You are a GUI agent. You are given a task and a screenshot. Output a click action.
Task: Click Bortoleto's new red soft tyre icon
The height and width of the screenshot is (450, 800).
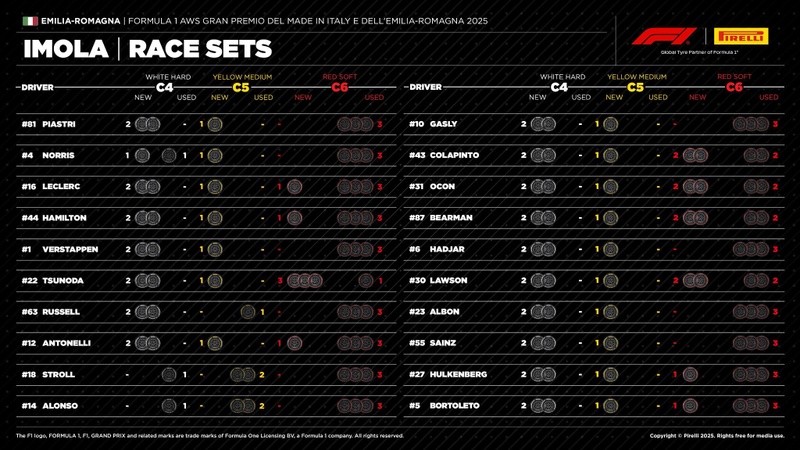pyautogui.click(x=689, y=405)
